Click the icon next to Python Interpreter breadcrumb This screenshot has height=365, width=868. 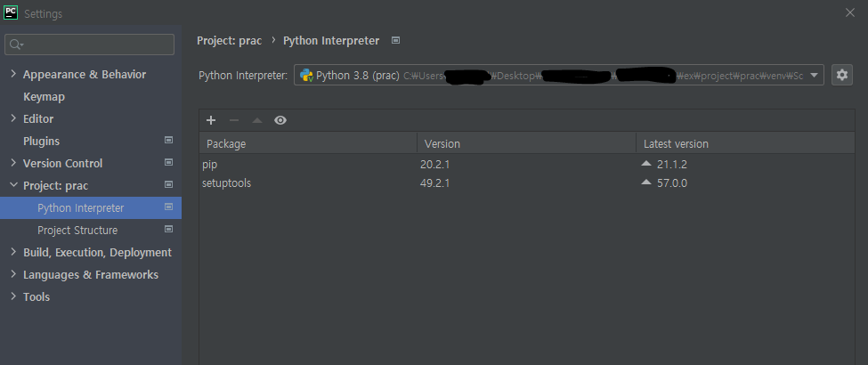click(x=396, y=41)
